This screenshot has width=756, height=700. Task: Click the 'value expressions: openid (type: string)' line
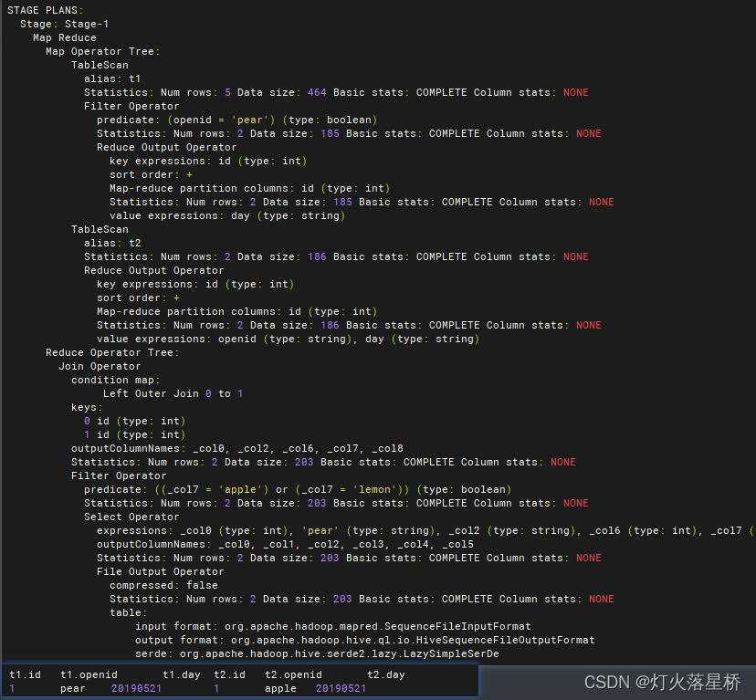[288, 339]
